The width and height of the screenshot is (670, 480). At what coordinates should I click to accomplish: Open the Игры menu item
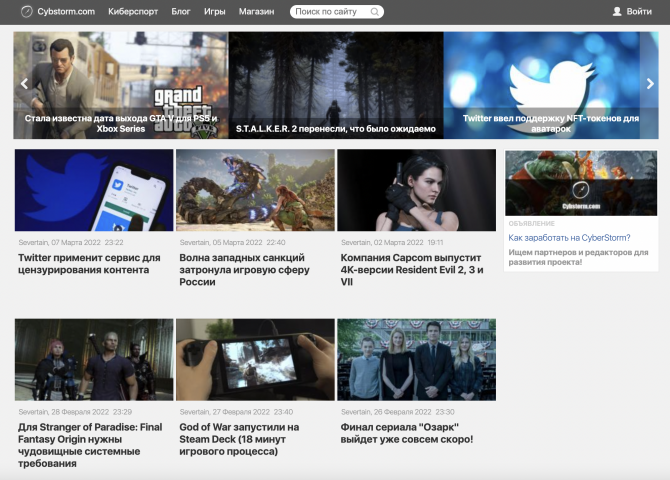point(215,12)
